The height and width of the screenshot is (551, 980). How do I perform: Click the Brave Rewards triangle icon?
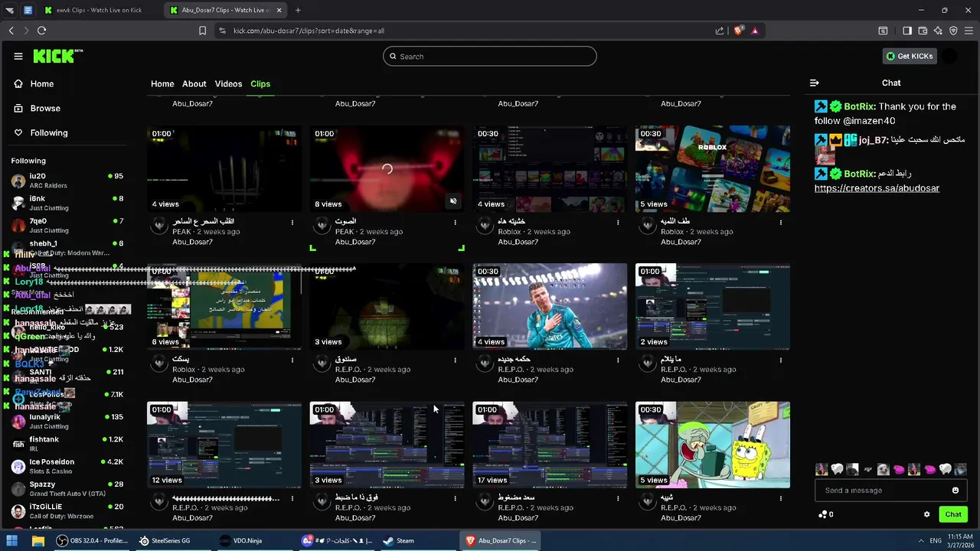point(755,31)
